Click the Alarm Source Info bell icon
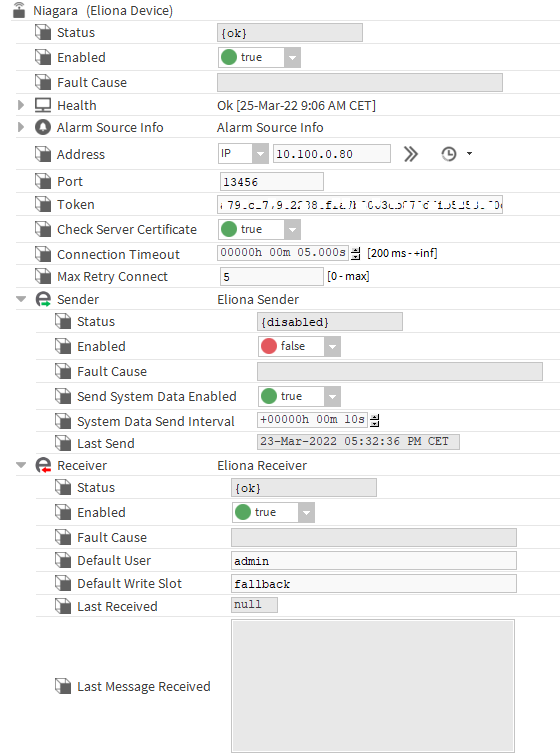The width and height of the screenshot is (560, 754). tap(43, 127)
